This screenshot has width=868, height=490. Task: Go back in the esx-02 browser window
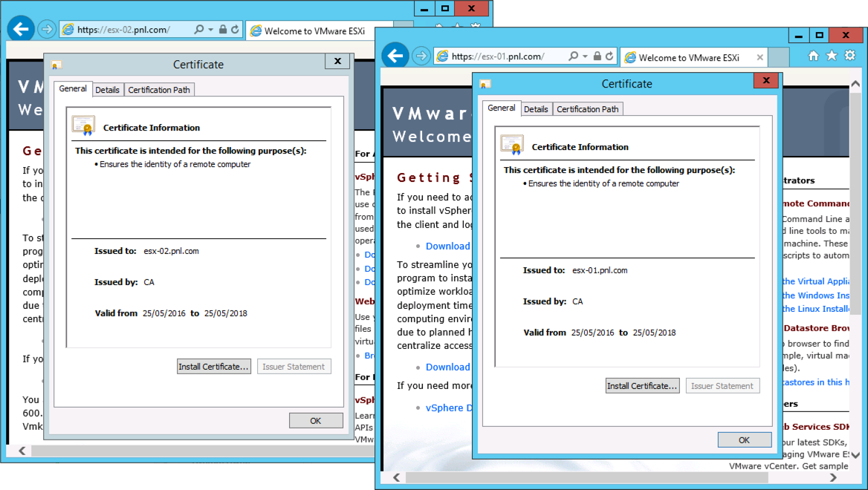tap(21, 29)
